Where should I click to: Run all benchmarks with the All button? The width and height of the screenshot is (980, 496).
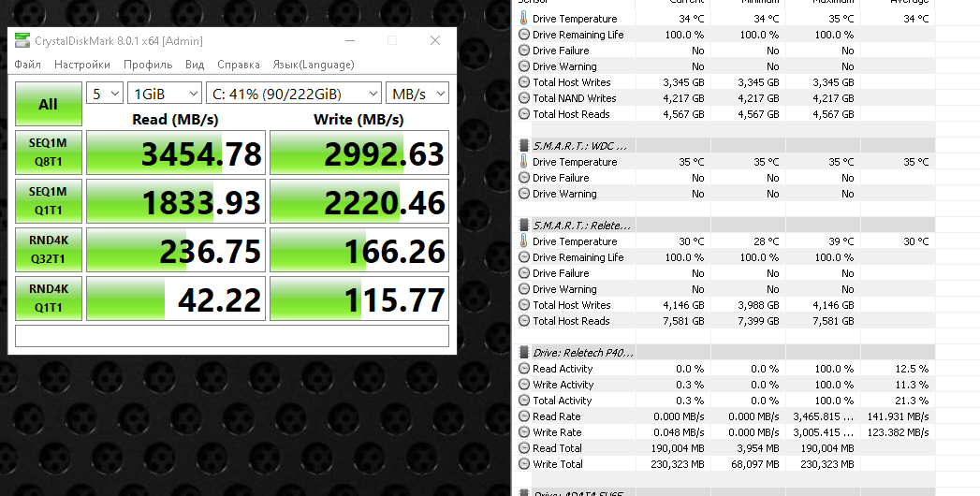pos(48,104)
